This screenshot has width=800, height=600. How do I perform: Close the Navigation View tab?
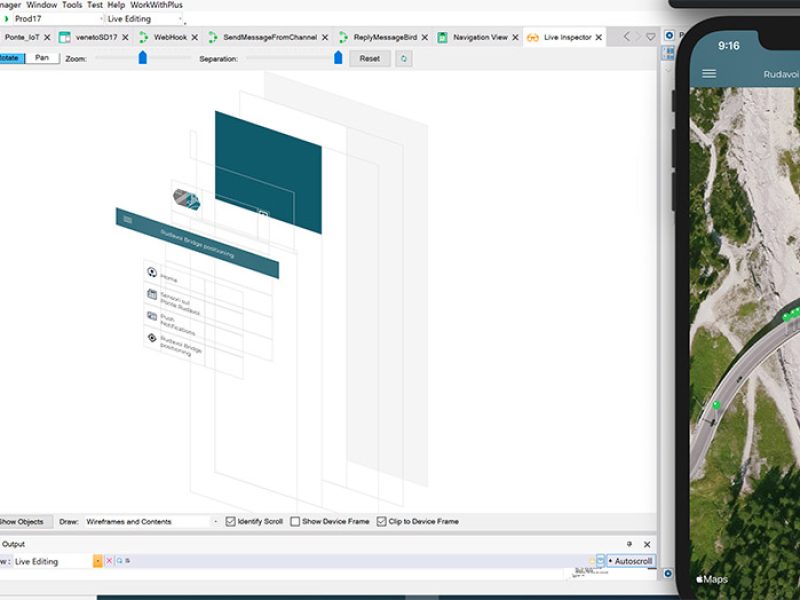pos(515,37)
